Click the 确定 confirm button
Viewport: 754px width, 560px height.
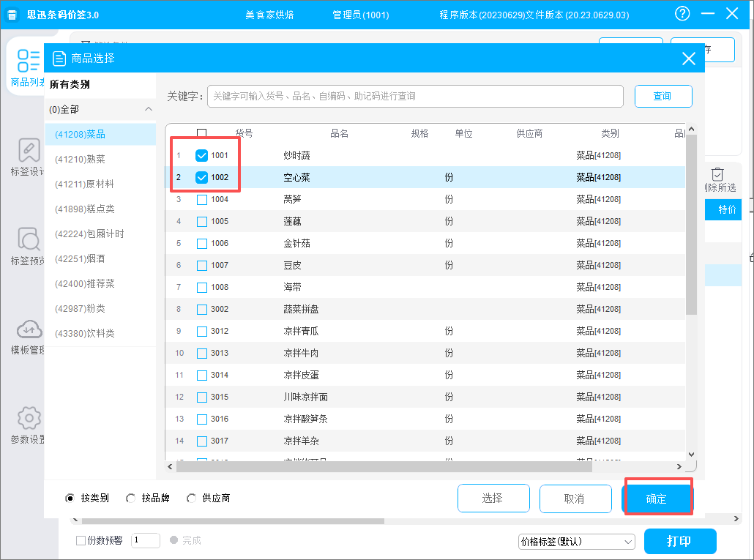click(x=657, y=499)
